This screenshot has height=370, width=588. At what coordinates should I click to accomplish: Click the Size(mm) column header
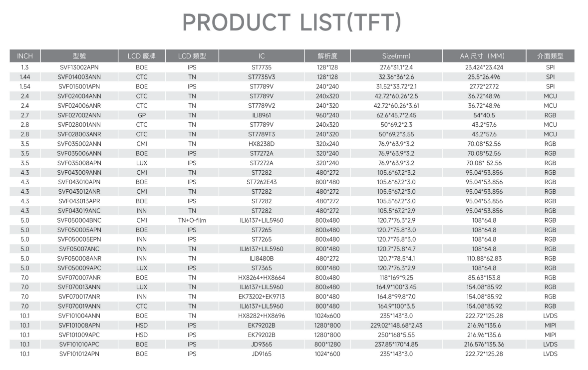(x=396, y=56)
